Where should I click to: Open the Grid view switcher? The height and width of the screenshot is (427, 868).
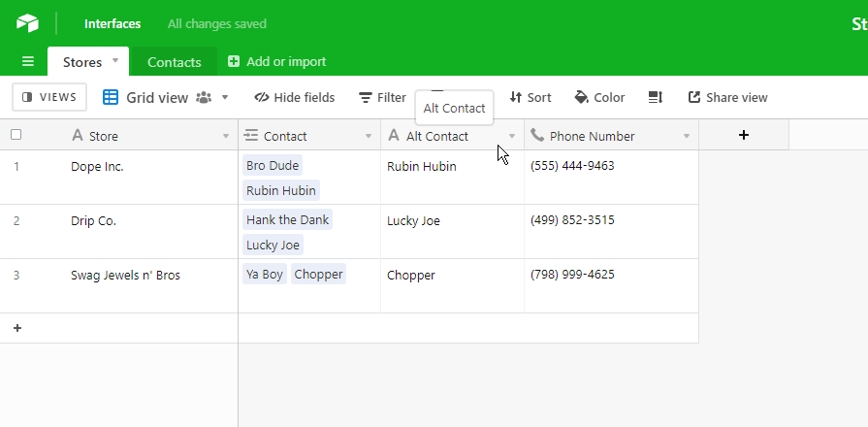166,97
